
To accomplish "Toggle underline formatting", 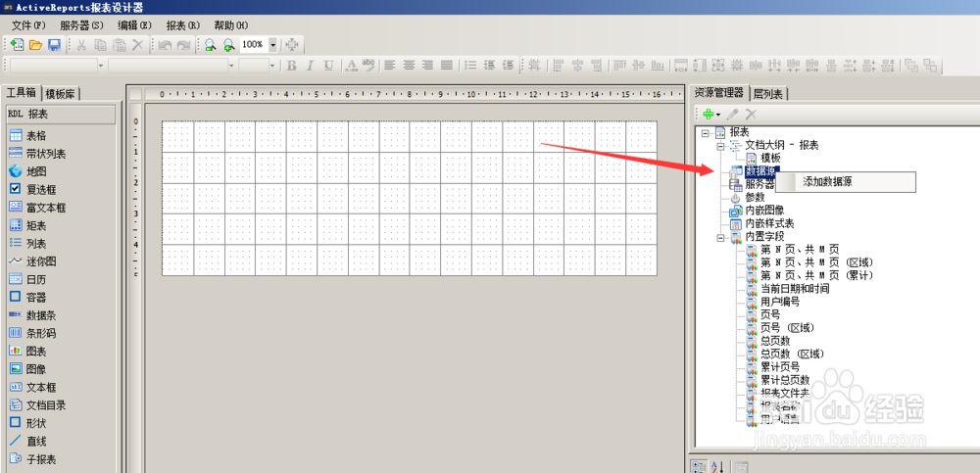I will [328, 65].
